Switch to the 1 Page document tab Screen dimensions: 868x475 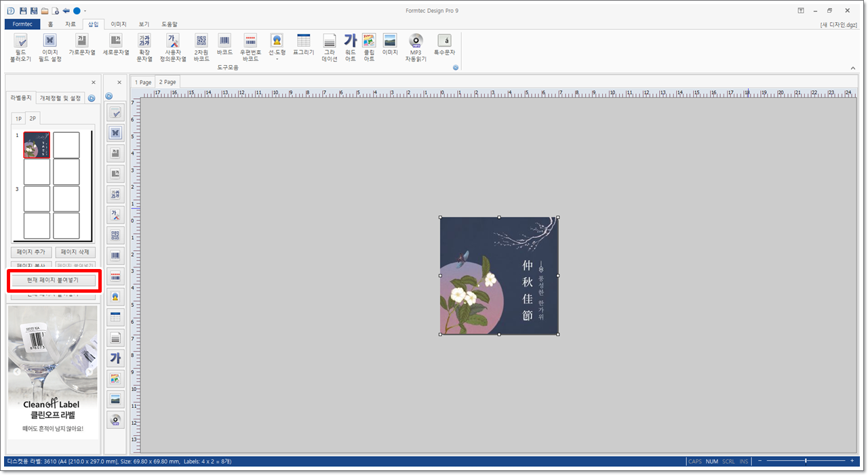tap(142, 82)
